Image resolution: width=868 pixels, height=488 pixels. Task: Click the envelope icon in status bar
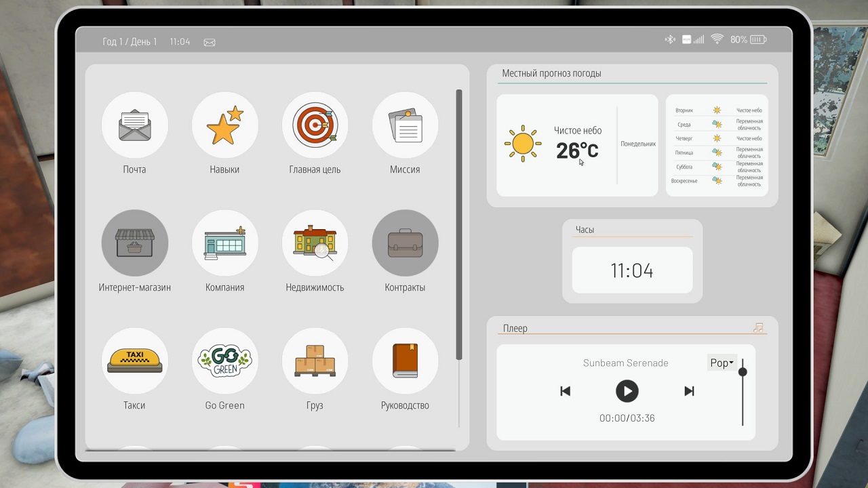(x=210, y=42)
